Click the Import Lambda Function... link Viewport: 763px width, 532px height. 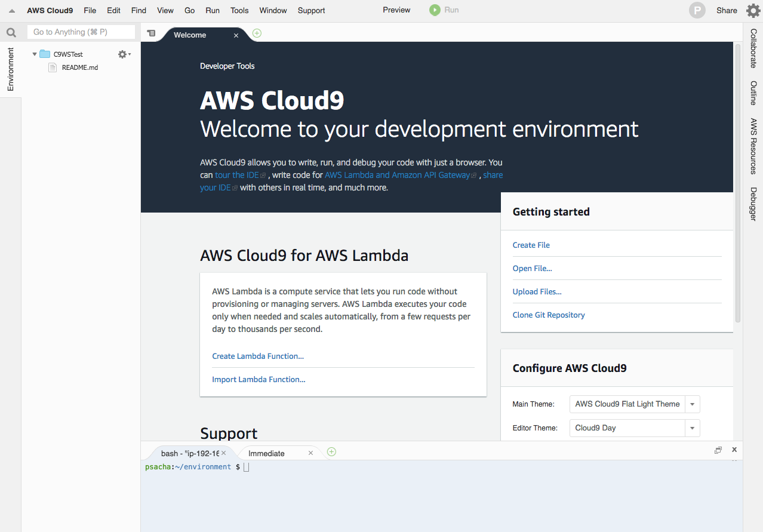pos(259,379)
